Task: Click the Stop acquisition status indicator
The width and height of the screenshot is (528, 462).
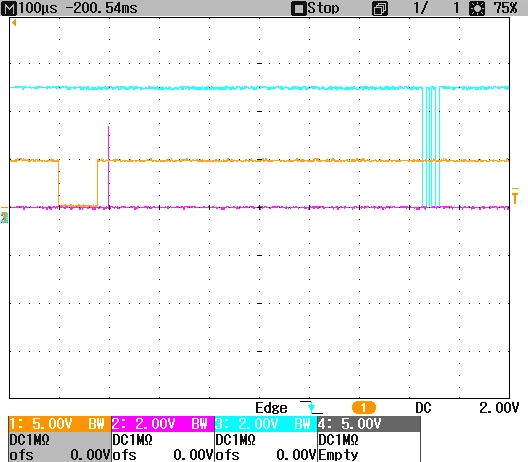Action: click(315, 8)
